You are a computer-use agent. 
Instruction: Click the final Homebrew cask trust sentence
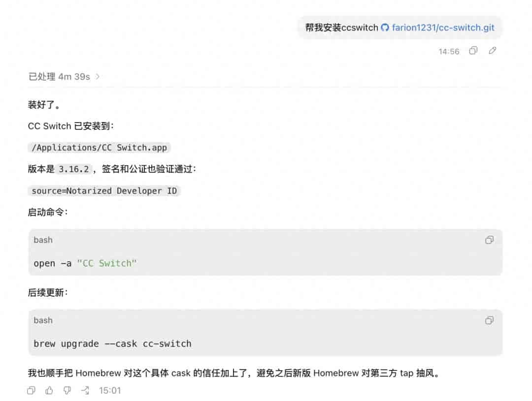point(234,373)
